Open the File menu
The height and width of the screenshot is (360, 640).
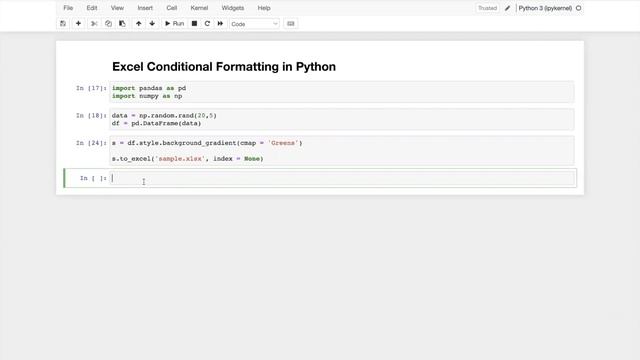pyautogui.click(x=68, y=8)
